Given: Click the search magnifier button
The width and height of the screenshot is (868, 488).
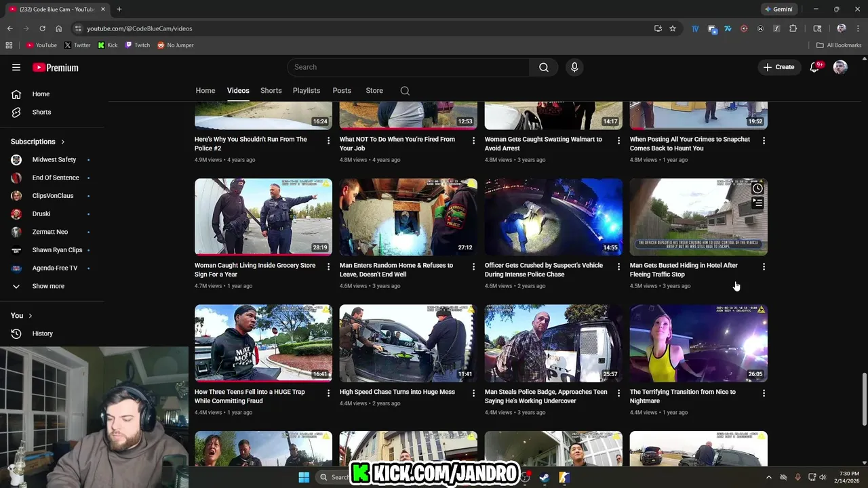Looking at the screenshot, I should point(544,67).
